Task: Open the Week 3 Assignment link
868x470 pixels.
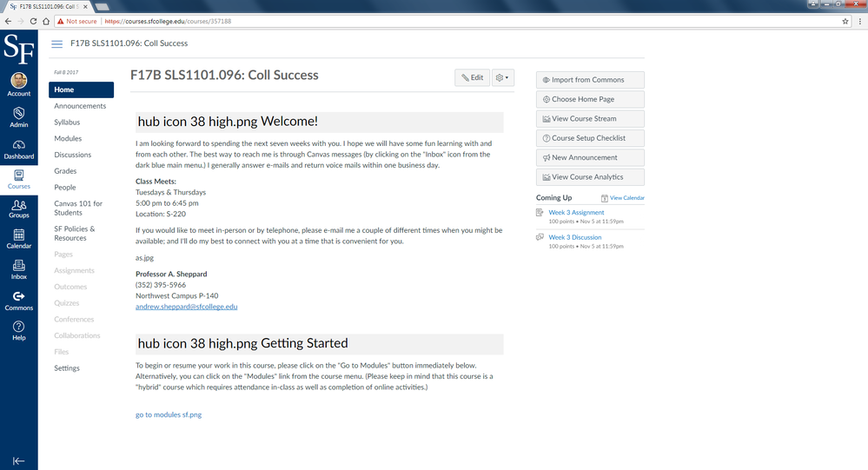Action: (x=576, y=212)
